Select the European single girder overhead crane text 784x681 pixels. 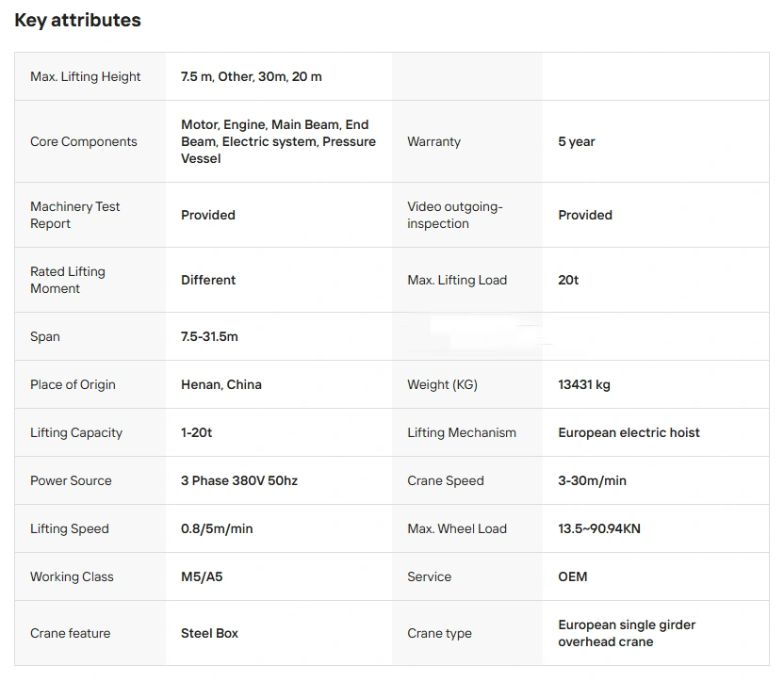click(x=628, y=633)
